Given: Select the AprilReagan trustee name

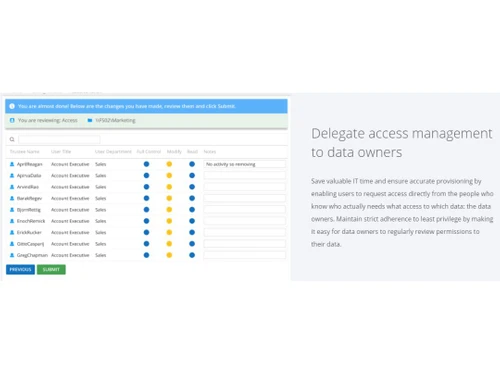Looking at the screenshot, I should (30, 164).
